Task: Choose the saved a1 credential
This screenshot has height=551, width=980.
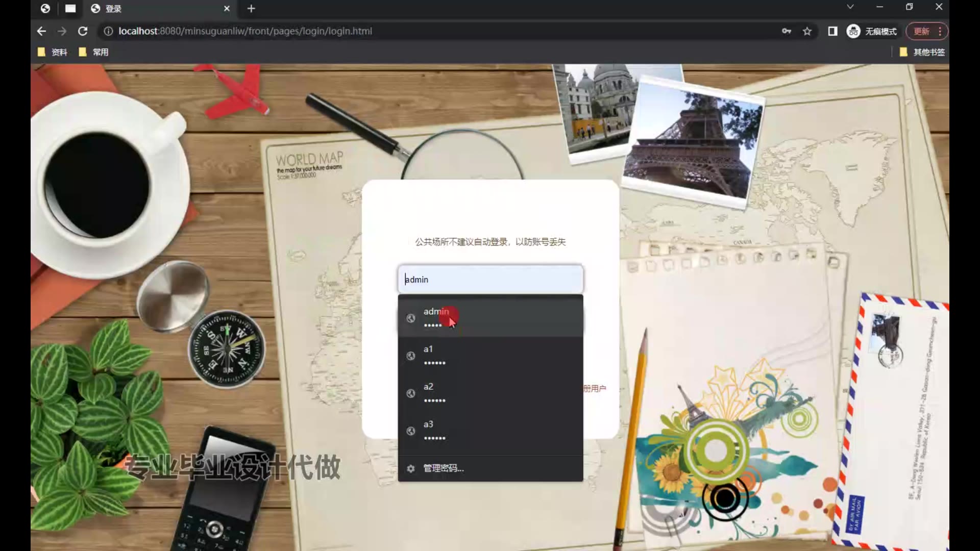Action: [490, 355]
